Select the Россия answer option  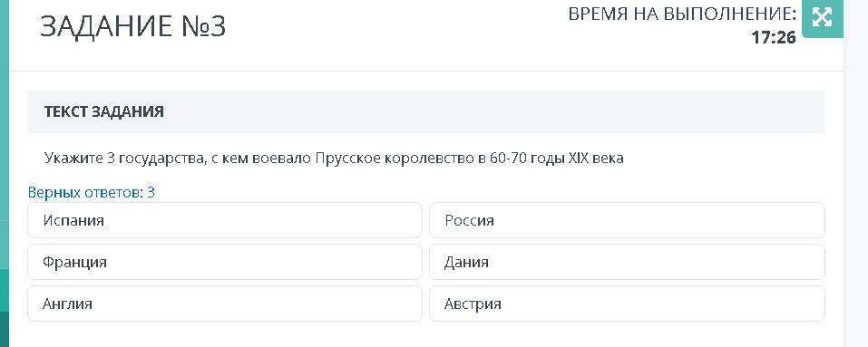coord(628,220)
